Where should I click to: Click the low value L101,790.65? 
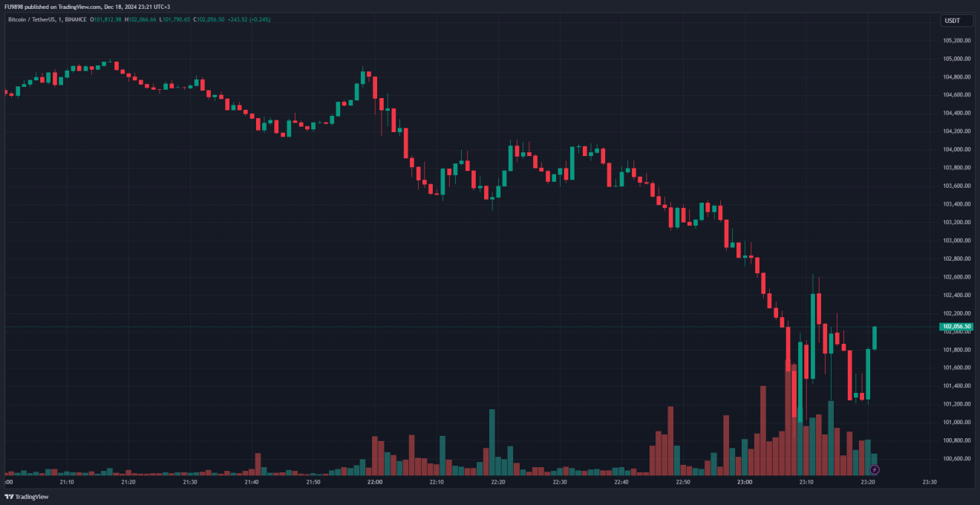175,19
